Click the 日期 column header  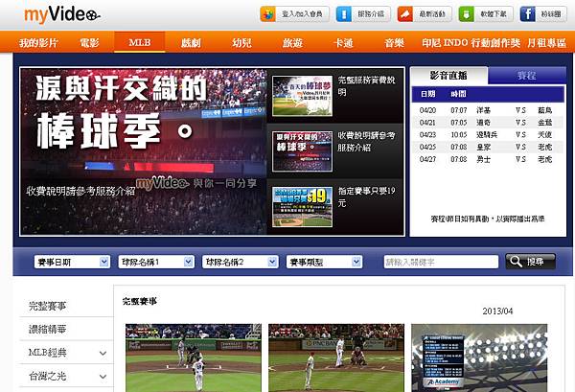pos(427,94)
